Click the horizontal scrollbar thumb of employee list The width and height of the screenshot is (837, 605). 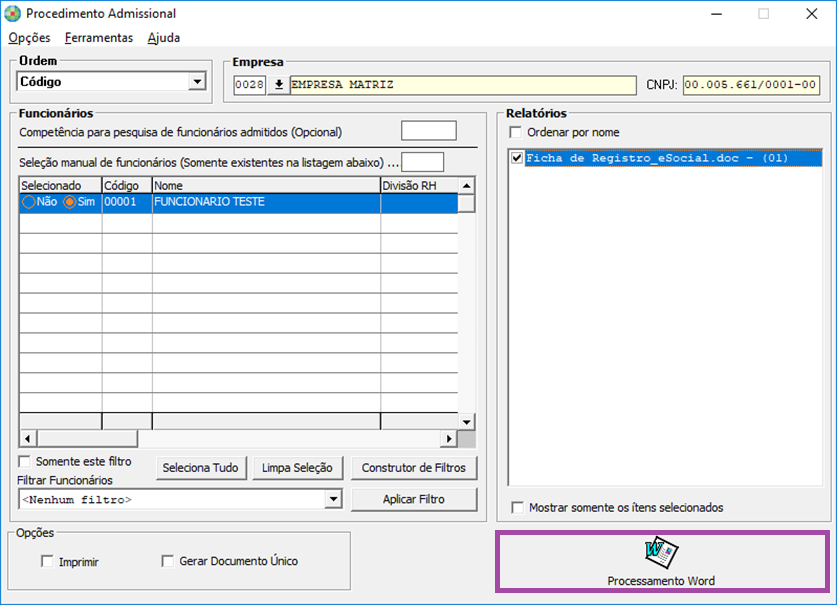pyautogui.click(x=87, y=439)
